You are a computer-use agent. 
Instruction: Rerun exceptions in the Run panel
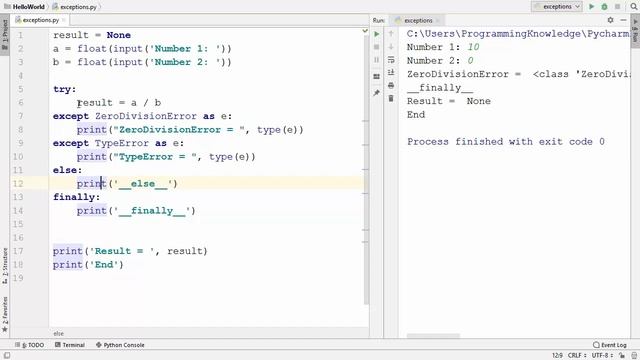377,34
